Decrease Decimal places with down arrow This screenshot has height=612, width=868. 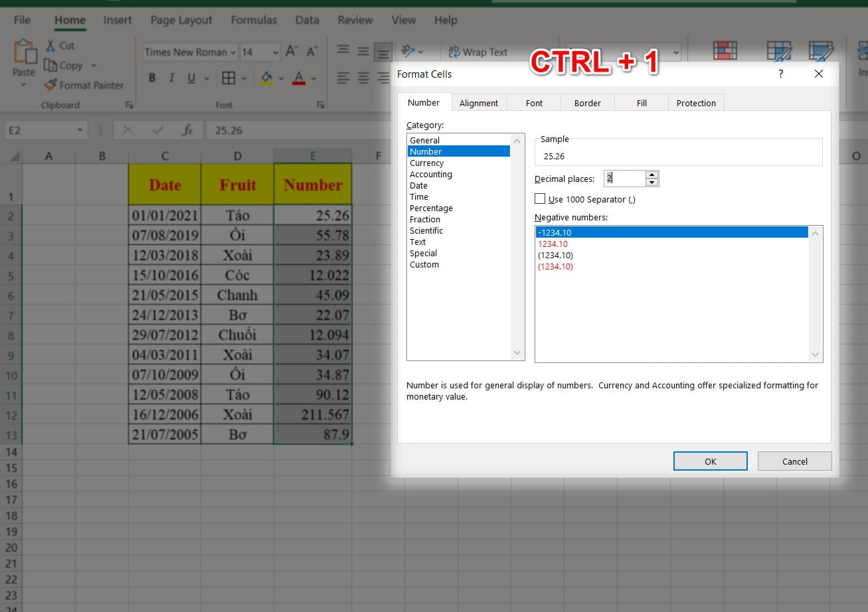tap(651, 183)
